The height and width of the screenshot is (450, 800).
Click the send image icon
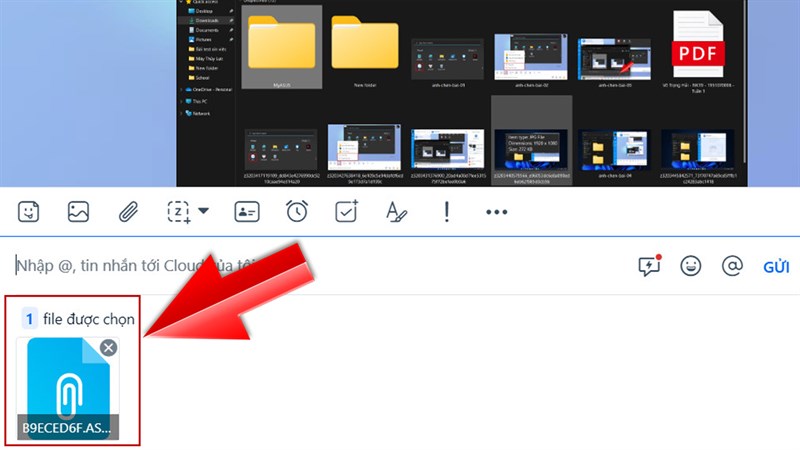(x=78, y=212)
